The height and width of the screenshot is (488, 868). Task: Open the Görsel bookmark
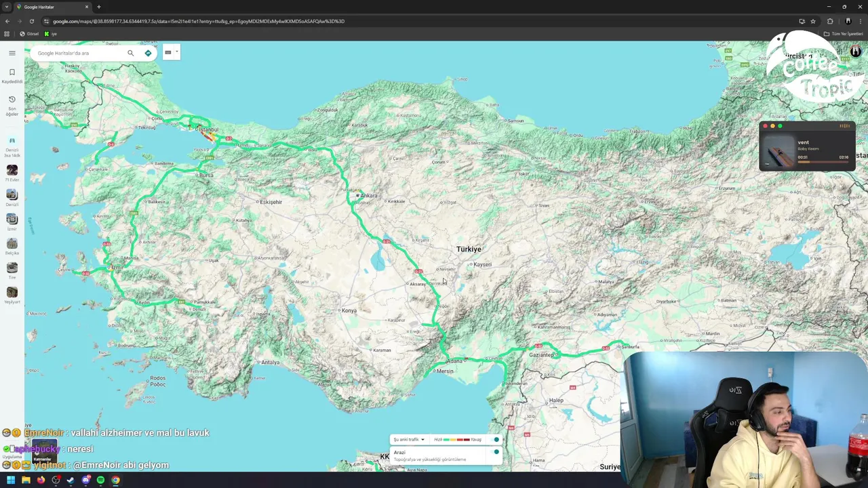[29, 34]
